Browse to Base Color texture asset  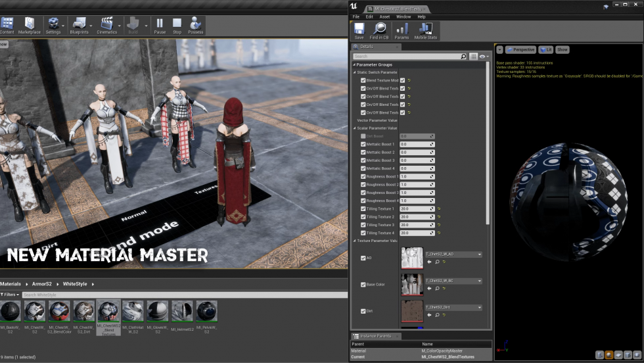(438, 288)
